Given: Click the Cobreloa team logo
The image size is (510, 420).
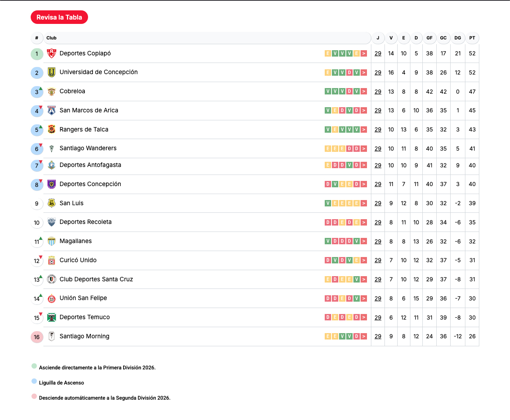Looking at the screenshot, I should pos(51,92).
